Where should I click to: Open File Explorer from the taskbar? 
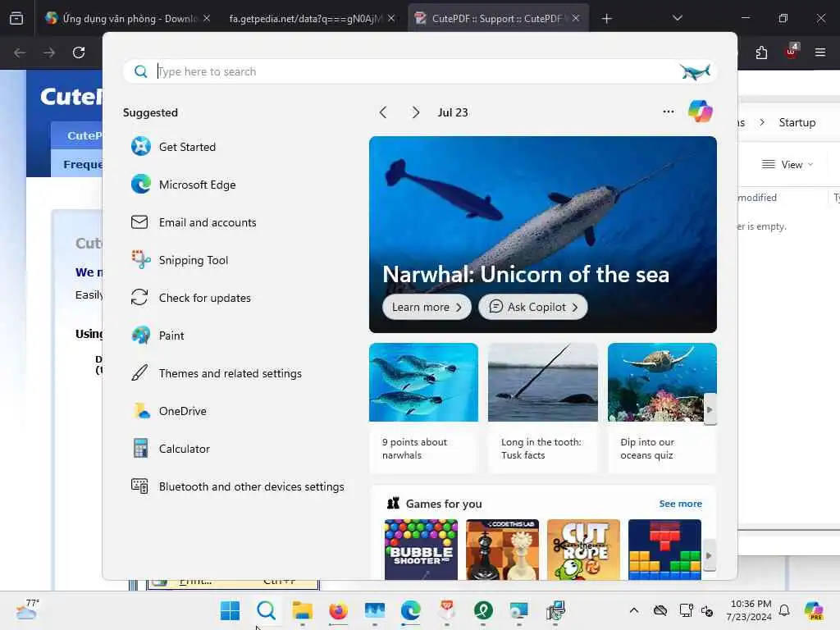(302, 610)
